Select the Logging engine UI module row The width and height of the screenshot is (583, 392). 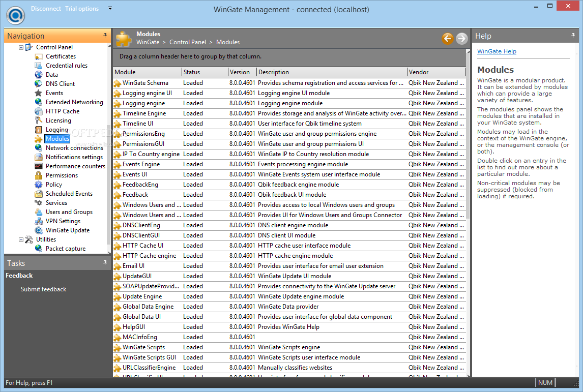click(289, 93)
